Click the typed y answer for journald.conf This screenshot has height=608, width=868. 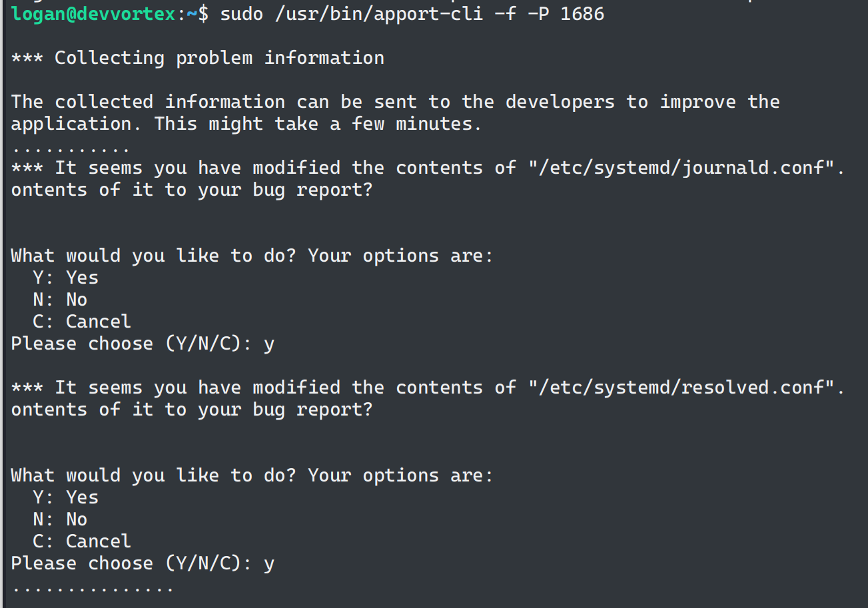(x=269, y=344)
